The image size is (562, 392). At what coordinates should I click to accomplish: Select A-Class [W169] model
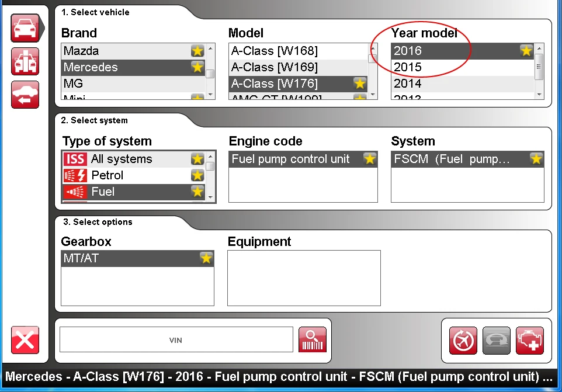click(x=298, y=67)
